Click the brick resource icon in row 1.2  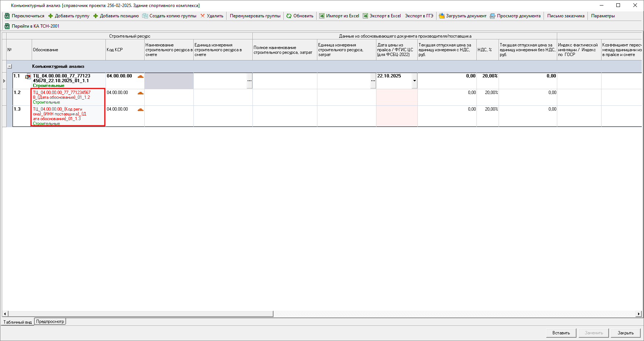(x=140, y=93)
